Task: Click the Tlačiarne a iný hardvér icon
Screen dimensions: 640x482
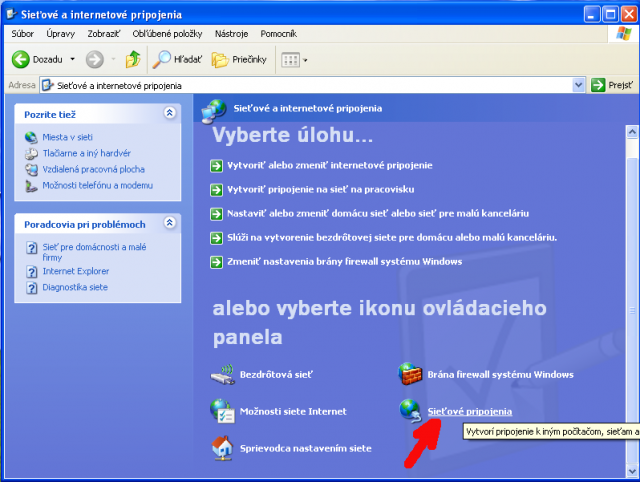Action: (31, 153)
